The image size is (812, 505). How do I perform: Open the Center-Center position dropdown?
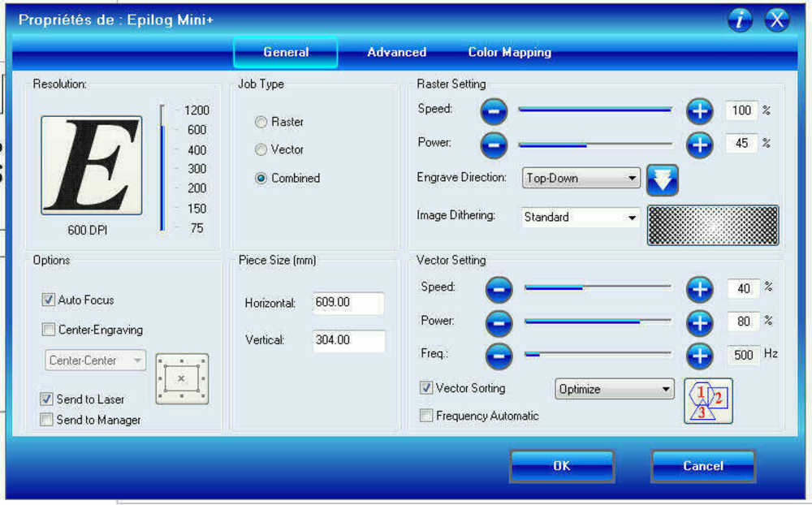95,360
